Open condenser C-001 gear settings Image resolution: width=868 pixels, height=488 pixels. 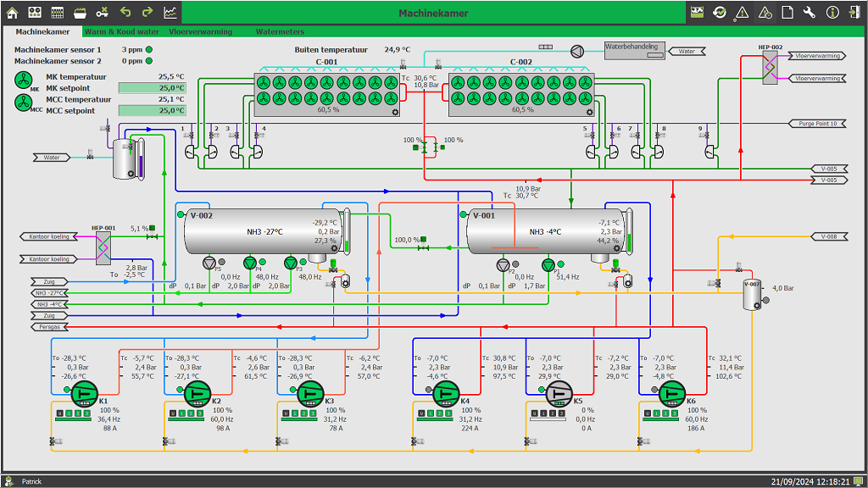click(395, 113)
